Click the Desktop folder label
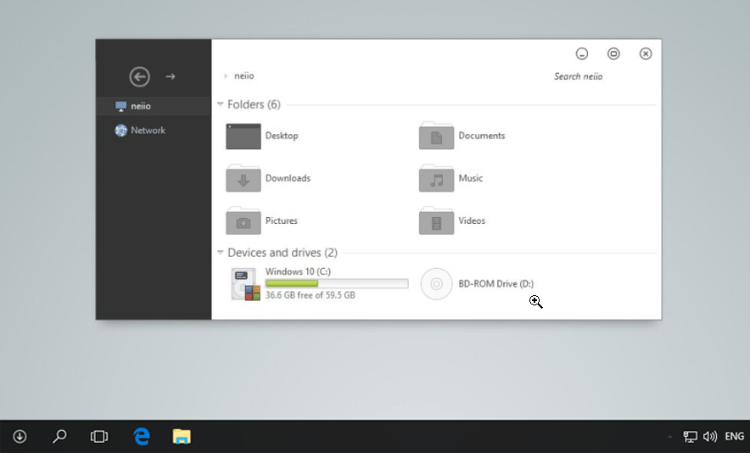This screenshot has width=750, height=453. pyautogui.click(x=282, y=136)
